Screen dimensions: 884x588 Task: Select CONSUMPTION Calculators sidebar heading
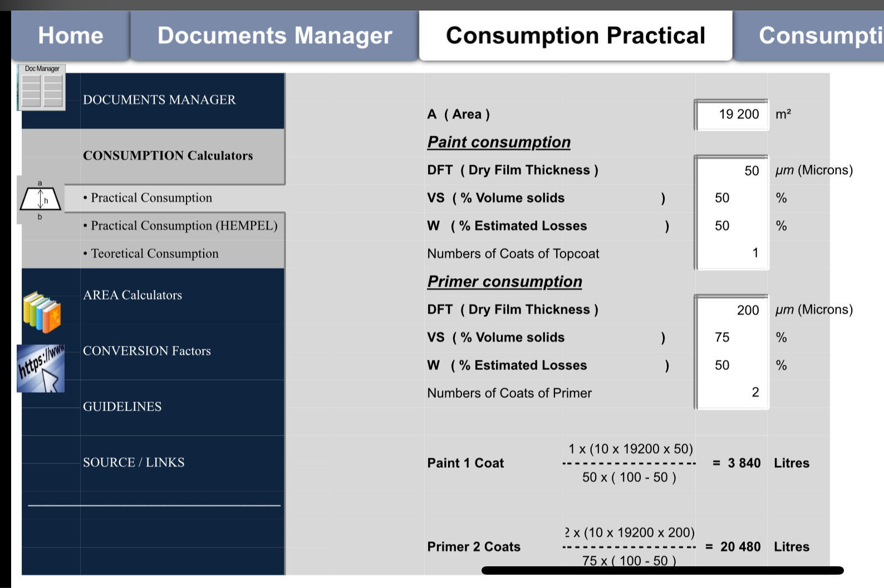(x=168, y=156)
